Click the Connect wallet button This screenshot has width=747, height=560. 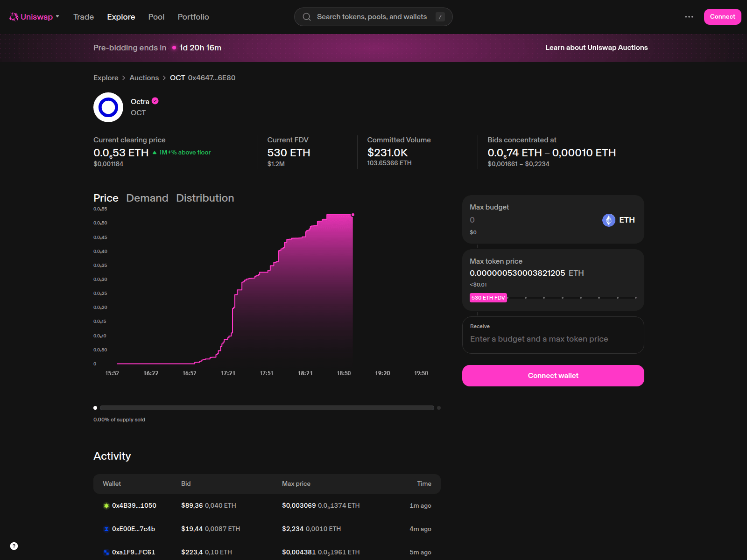pos(553,376)
